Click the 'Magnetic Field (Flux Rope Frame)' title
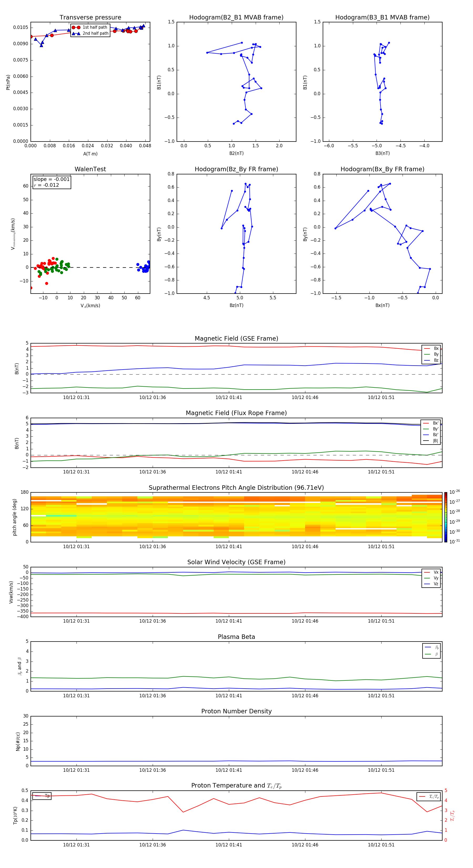 pos(236,413)
